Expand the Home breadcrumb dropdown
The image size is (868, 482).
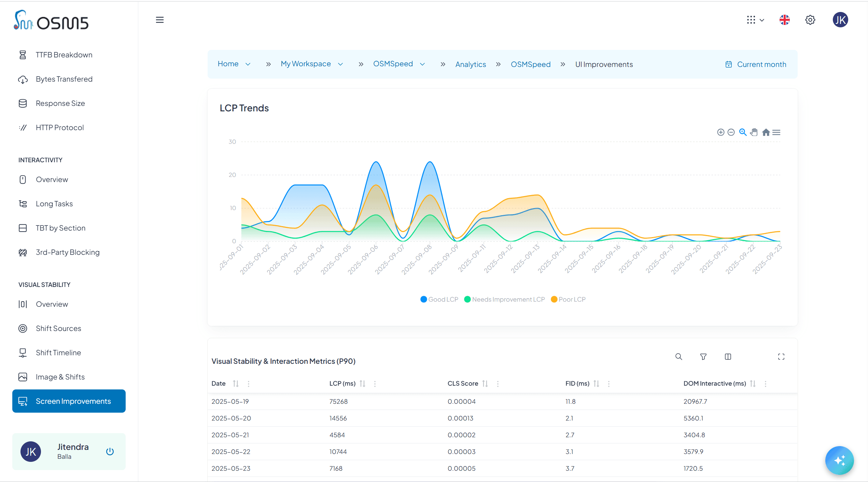(248, 64)
